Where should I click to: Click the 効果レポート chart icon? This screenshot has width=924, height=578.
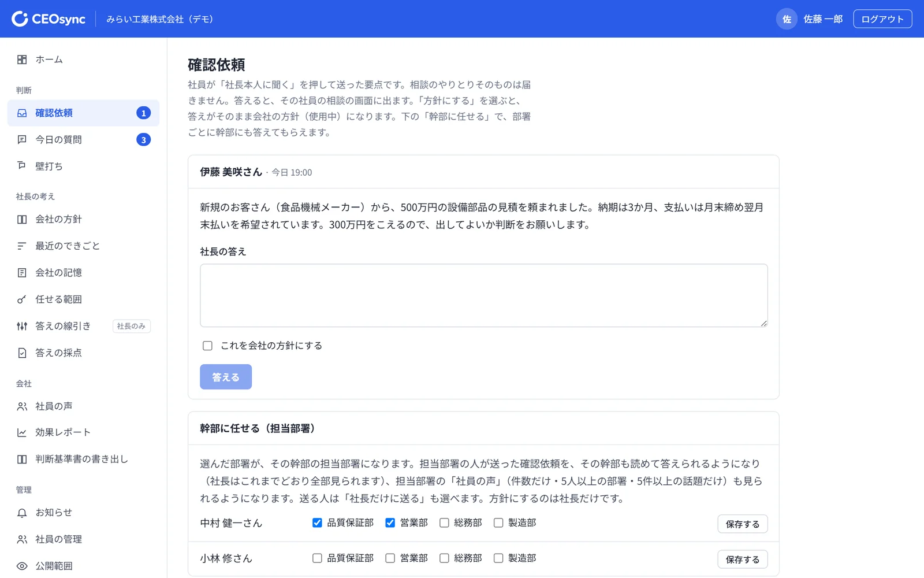tap(22, 432)
